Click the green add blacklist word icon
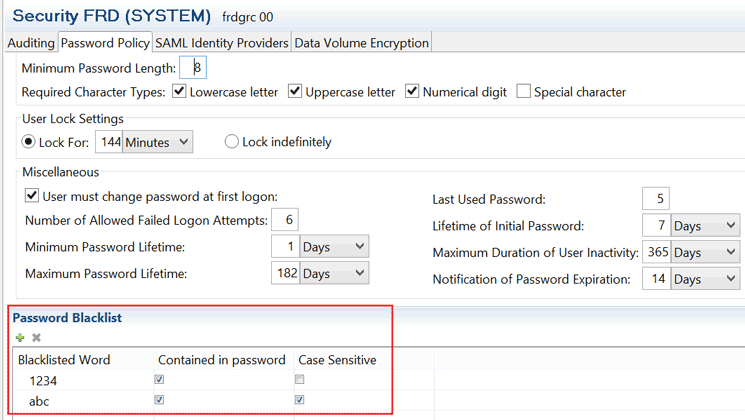Viewport: 745px width, 420px height. (21, 338)
